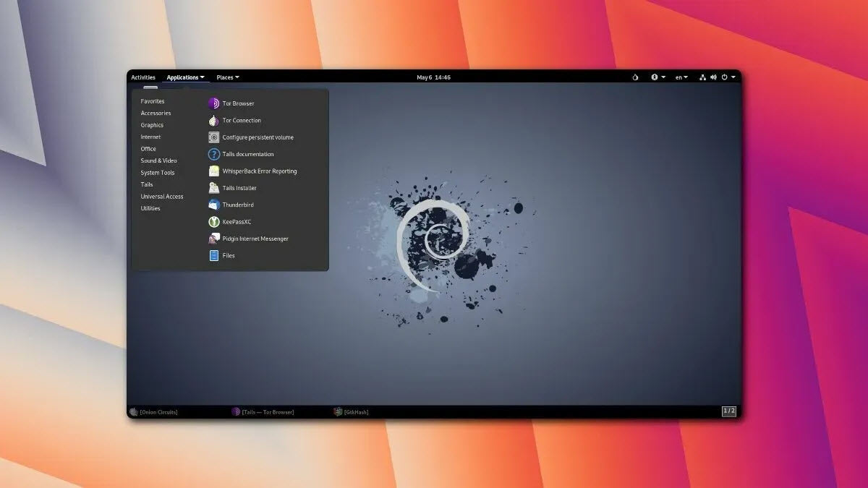Viewport: 868px width, 488px height.
Task: Start the Tails Installer
Action: pos(239,188)
